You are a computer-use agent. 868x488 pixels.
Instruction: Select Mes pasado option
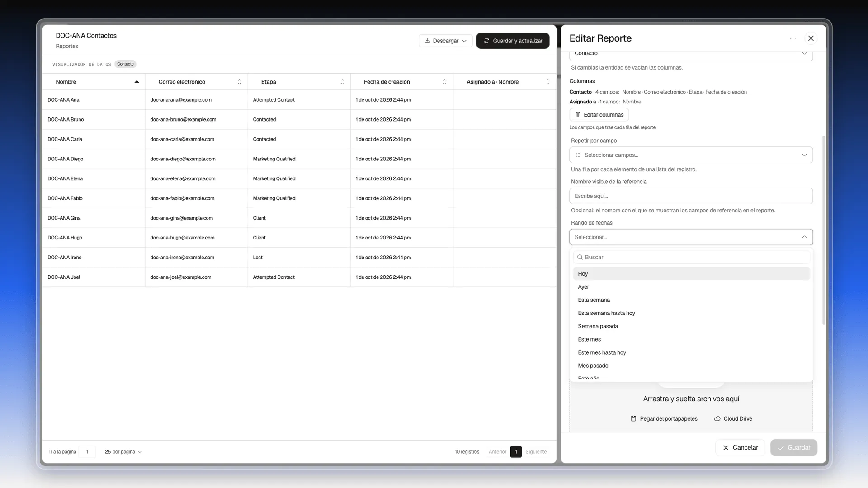click(691, 366)
